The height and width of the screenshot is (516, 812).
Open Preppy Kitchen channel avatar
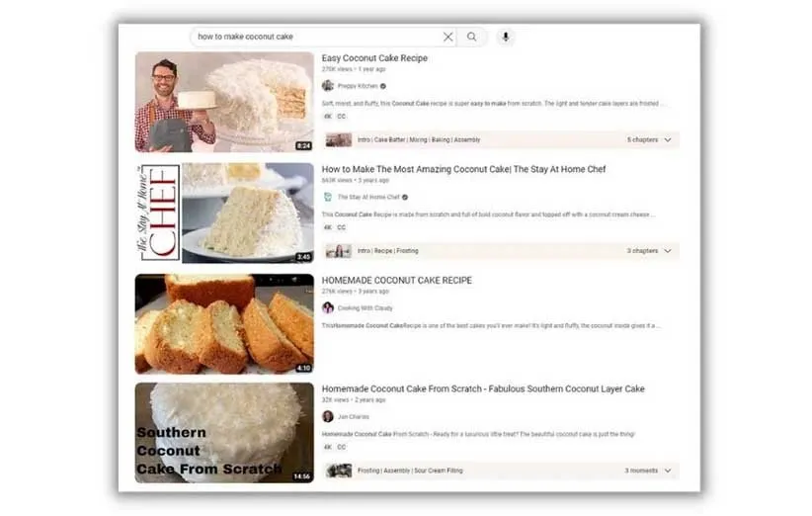click(x=328, y=86)
